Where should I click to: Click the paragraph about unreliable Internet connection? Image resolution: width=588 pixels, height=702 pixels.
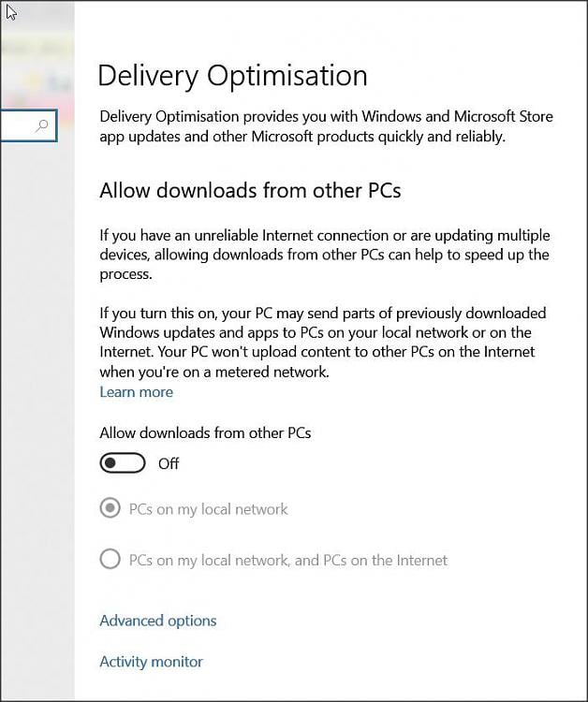pos(324,255)
